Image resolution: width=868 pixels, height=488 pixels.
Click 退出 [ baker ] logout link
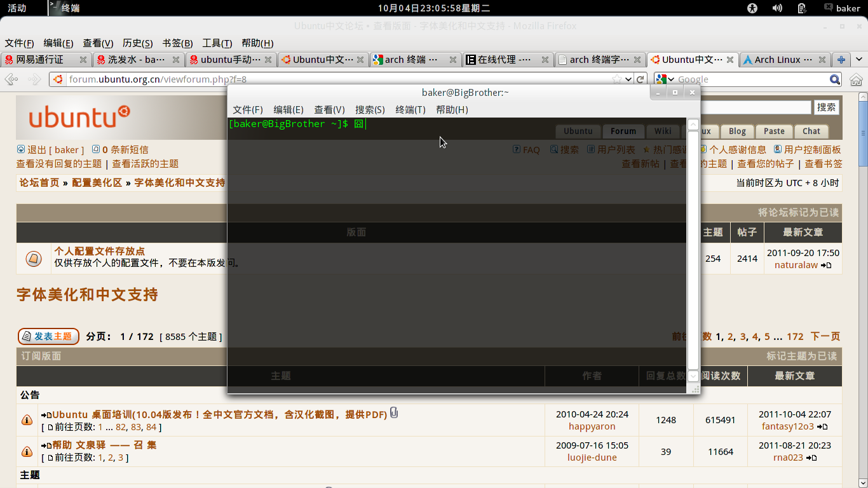pos(56,150)
